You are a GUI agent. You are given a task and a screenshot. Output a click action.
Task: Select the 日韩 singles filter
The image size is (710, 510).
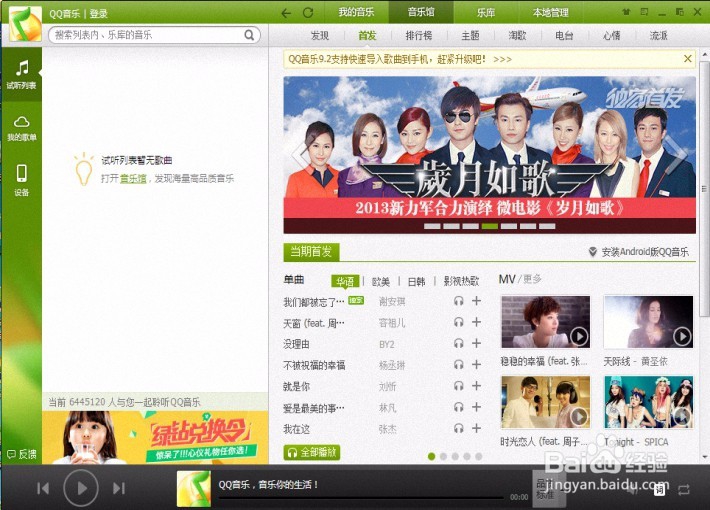(x=417, y=282)
